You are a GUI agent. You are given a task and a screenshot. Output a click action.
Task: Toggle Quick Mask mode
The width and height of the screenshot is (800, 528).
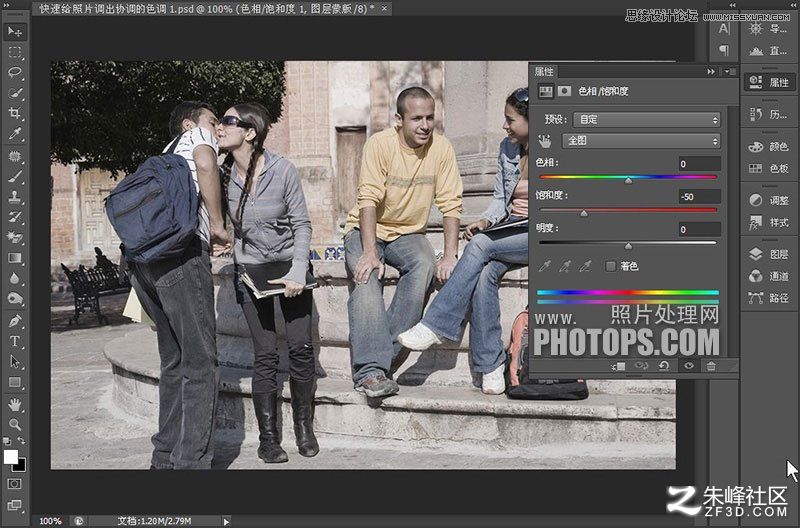pos(15,483)
